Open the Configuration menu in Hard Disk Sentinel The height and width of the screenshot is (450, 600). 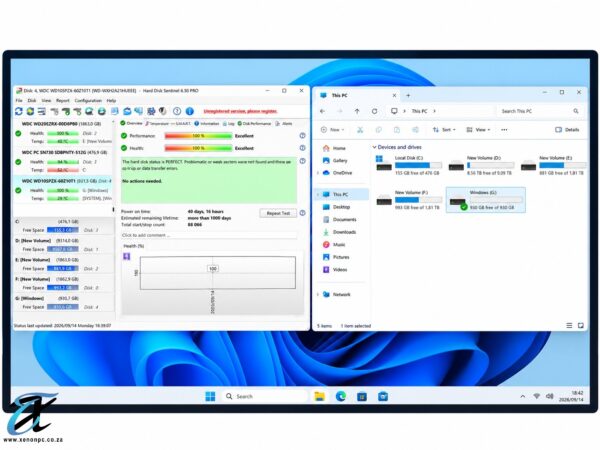[x=88, y=101]
